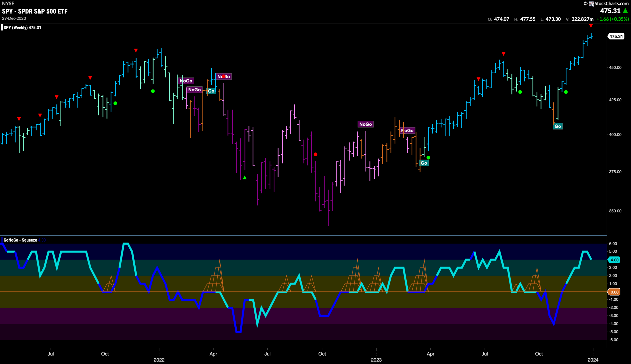Click the volume reading 322.827m in the header

(582, 19)
